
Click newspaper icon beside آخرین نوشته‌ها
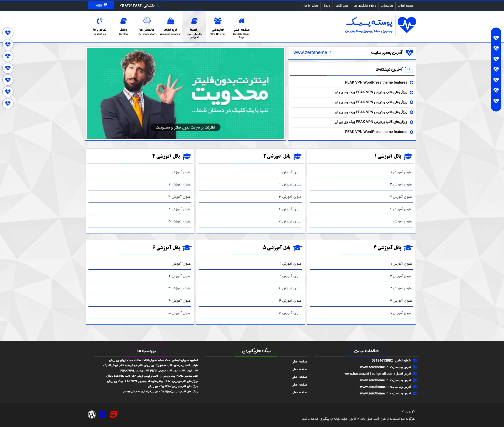pyautogui.click(x=409, y=70)
